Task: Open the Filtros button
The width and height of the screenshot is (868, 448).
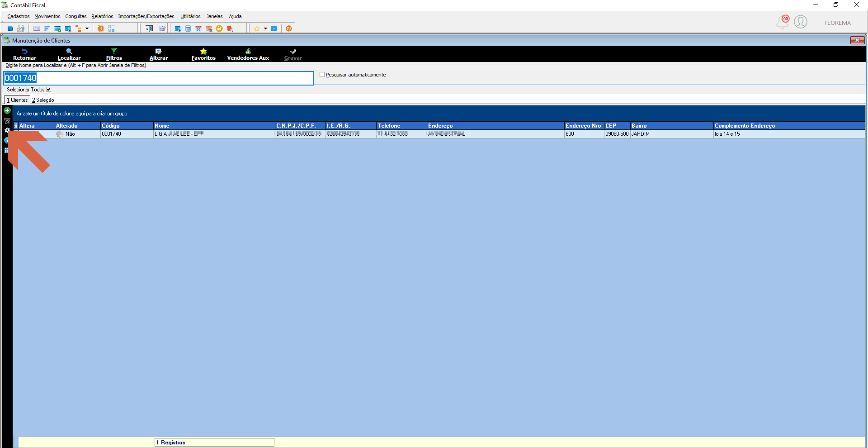Action: pos(114,54)
